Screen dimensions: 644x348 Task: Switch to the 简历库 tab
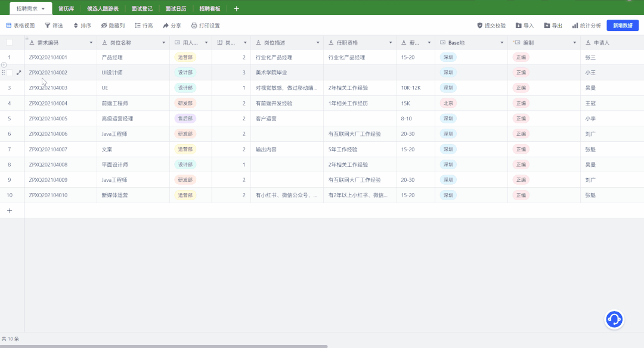click(66, 8)
